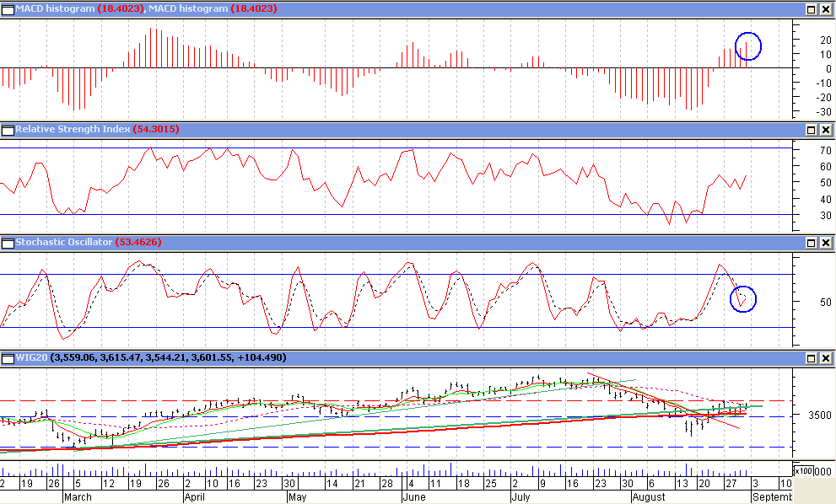Maximize the Relative Strength Index panel
Image resolution: width=836 pixels, height=504 pixels.
pos(811,130)
